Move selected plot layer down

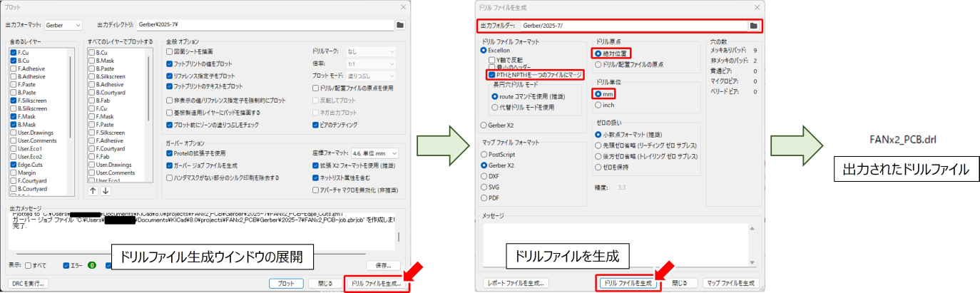click(106, 190)
